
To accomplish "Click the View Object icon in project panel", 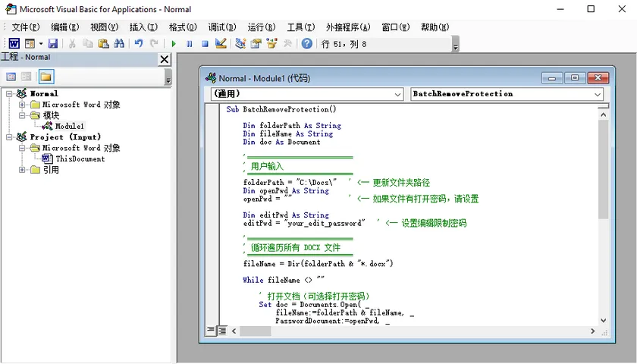I will tap(27, 77).
